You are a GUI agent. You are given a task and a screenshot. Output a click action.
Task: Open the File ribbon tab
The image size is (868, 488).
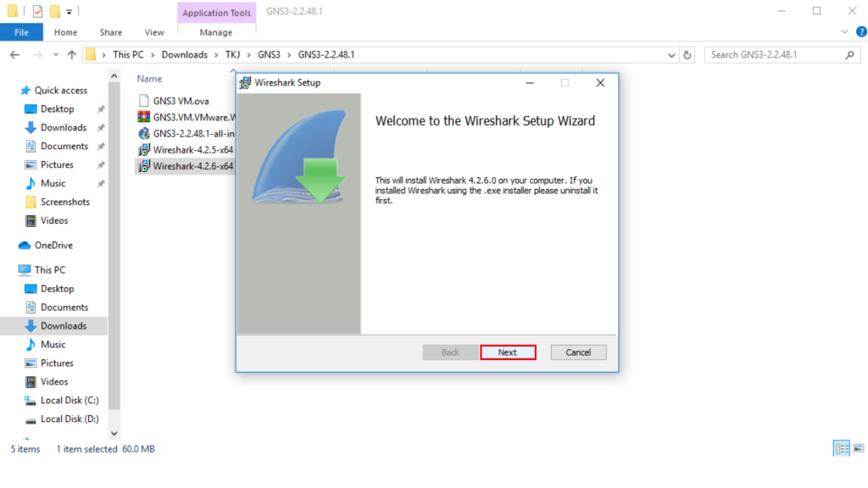(x=21, y=32)
